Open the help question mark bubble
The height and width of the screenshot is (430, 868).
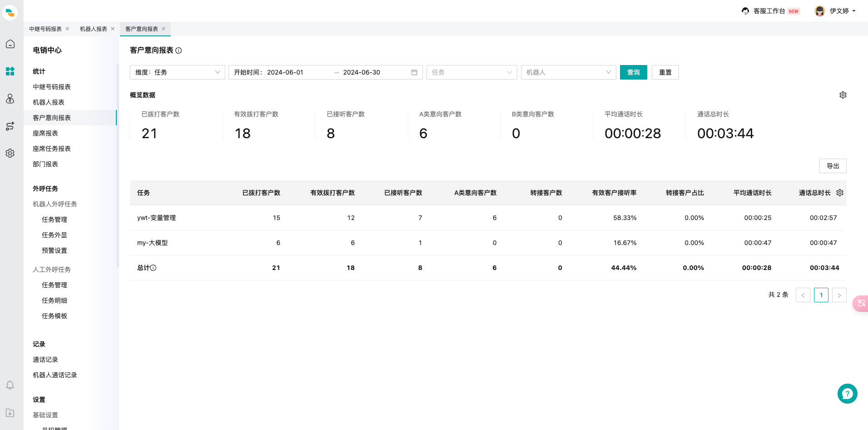tap(848, 394)
